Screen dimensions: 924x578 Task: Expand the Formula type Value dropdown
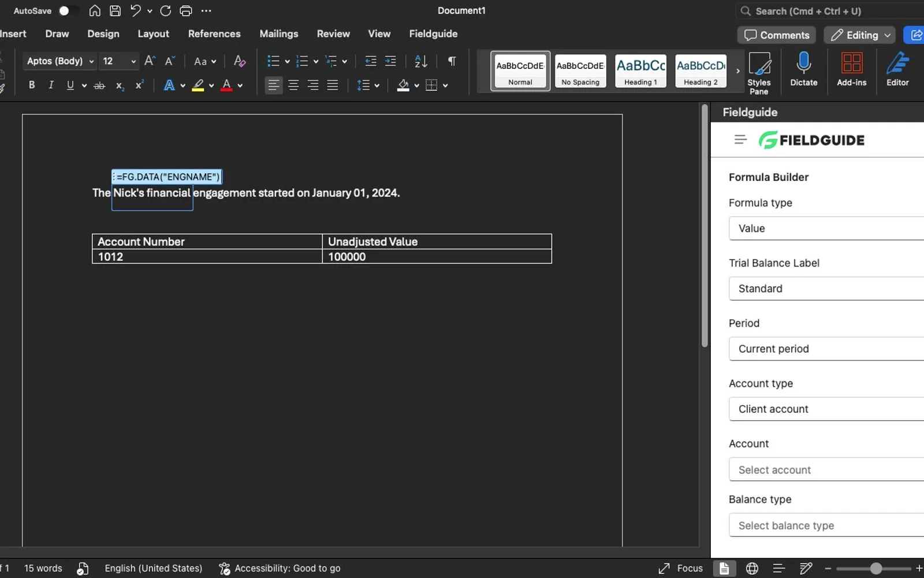tap(826, 228)
